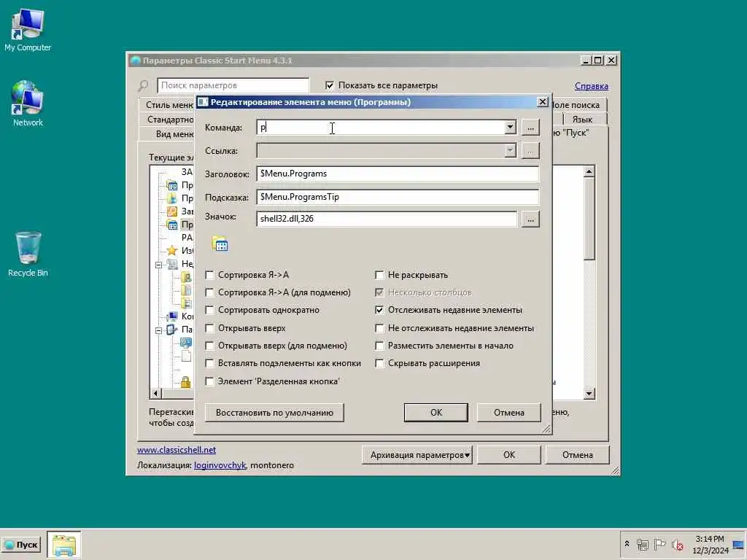The image size is (747, 560).
Task: Click Отмена in the settings window bottom
Action: coord(578,455)
